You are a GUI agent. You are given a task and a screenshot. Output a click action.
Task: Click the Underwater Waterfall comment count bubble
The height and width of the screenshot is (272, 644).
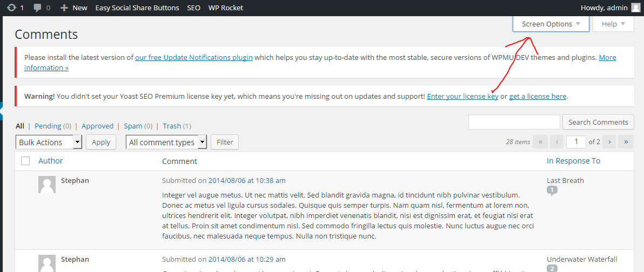point(552,268)
